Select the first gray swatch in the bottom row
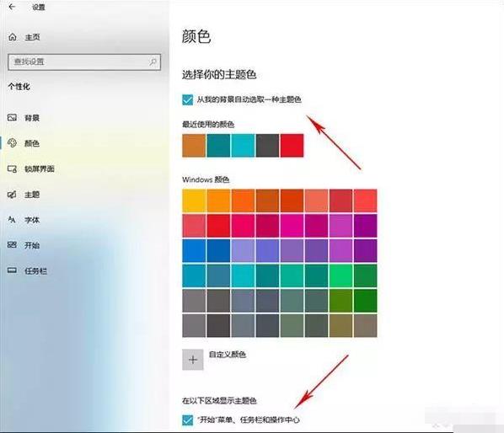The image size is (504, 433). pos(194,326)
